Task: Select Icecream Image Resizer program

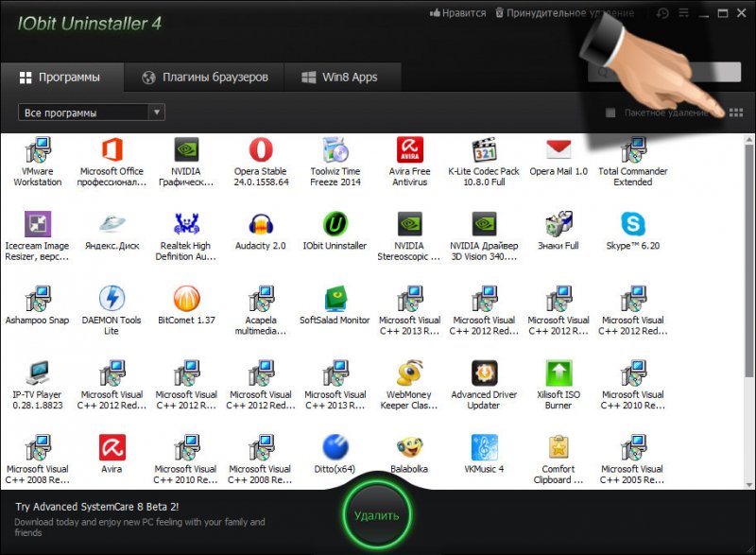Action: tap(38, 236)
